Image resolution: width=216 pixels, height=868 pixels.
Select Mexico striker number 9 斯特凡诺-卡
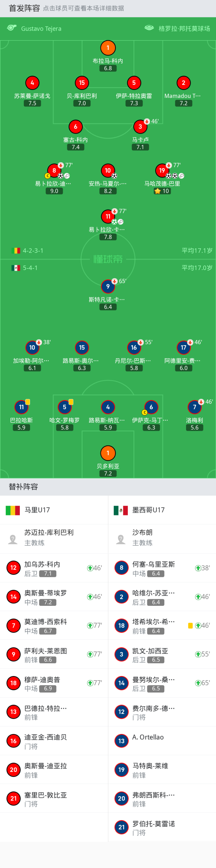point(108,287)
